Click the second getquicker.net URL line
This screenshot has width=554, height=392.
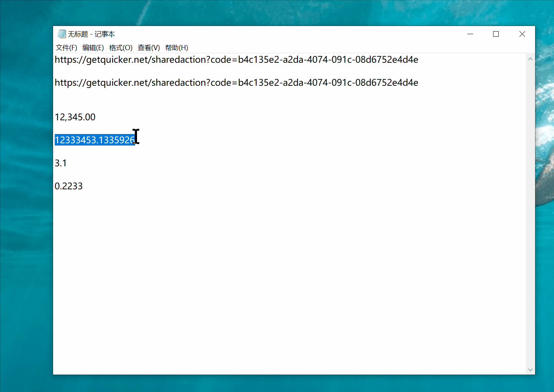pos(237,83)
